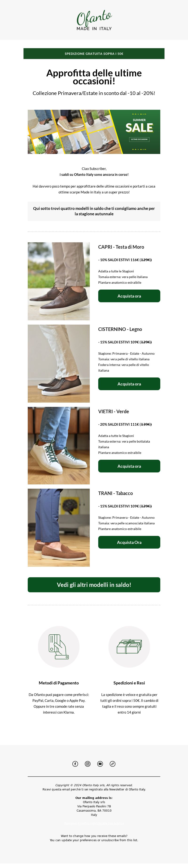Click Acquista ora for CAPRI Testa di Moro
Screen dimensions: 188x868
coord(129,296)
